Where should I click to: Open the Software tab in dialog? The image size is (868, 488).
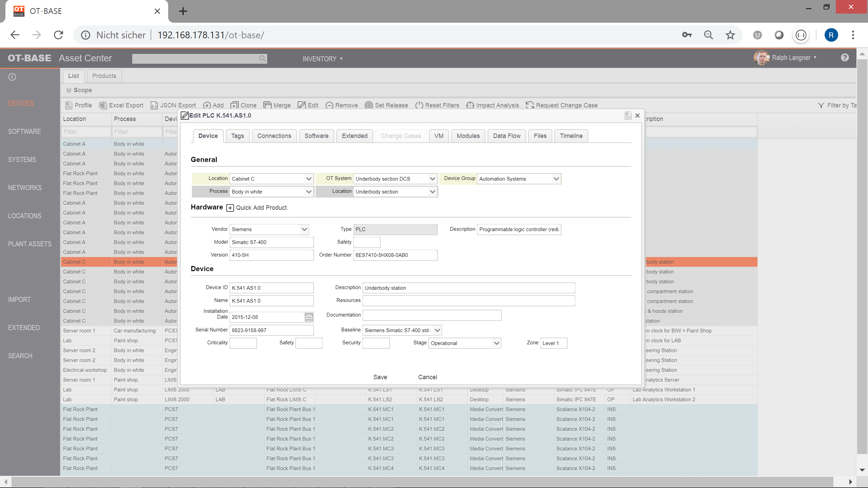point(316,136)
